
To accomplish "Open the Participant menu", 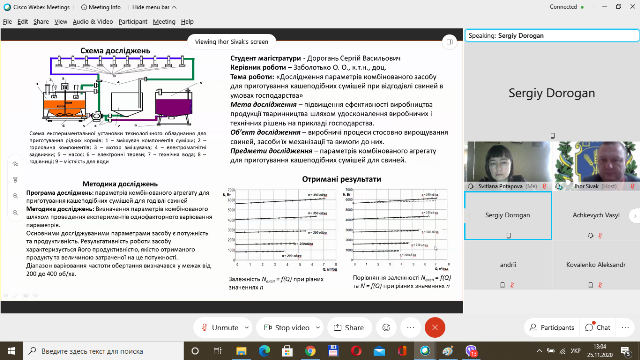I will [133, 22].
